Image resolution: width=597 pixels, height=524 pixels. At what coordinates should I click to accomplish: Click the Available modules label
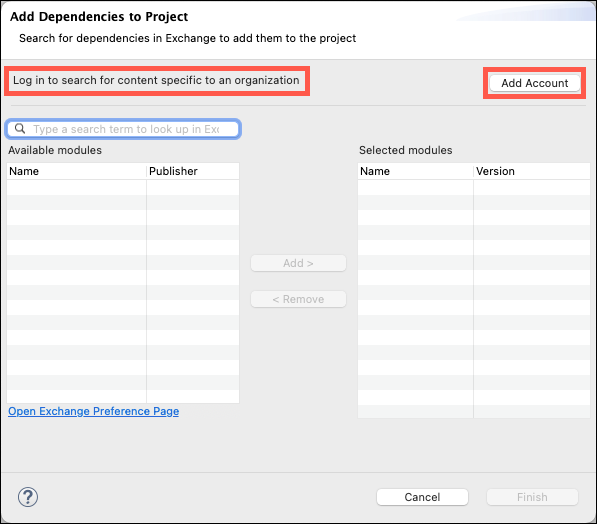coord(55,150)
